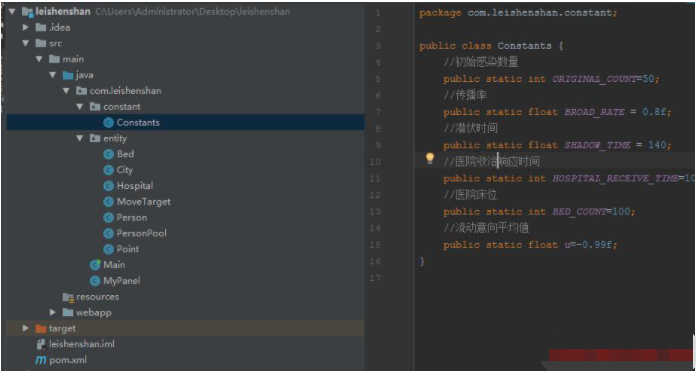This screenshot has height=371, width=696.
Task: Click the orange target folder icon
Action: (x=41, y=328)
